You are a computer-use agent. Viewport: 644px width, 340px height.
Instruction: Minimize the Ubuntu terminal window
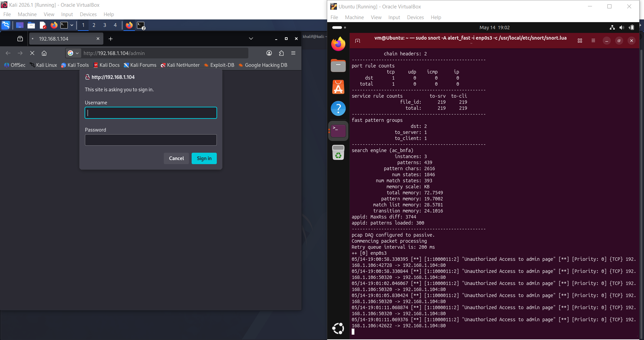click(607, 41)
